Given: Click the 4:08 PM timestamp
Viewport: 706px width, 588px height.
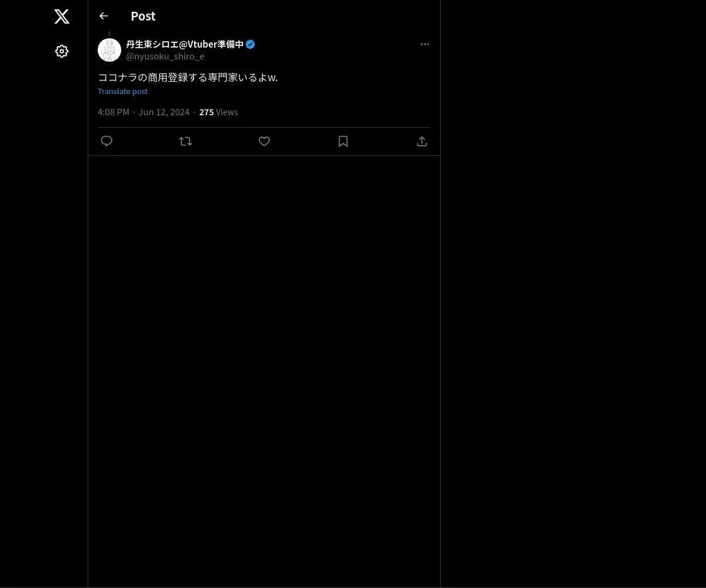Looking at the screenshot, I should tap(114, 112).
